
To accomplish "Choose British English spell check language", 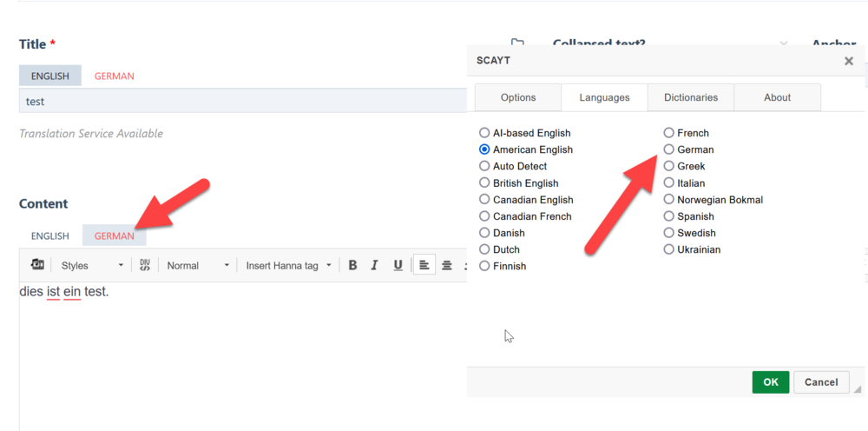I will (484, 183).
